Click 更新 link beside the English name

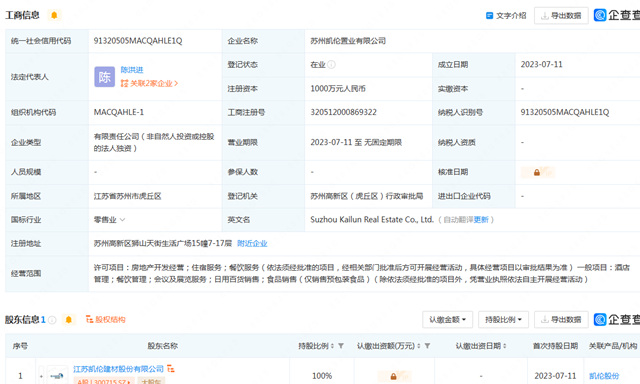click(481, 220)
